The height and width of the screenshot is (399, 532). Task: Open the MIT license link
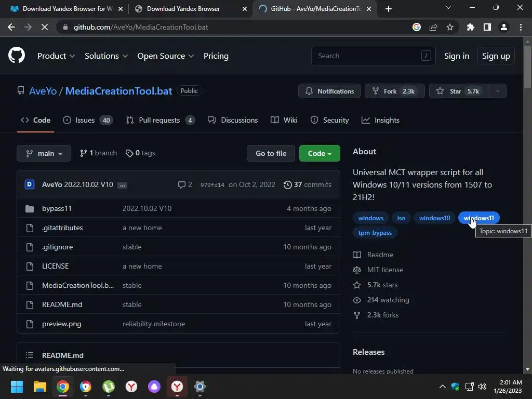pyautogui.click(x=385, y=270)
